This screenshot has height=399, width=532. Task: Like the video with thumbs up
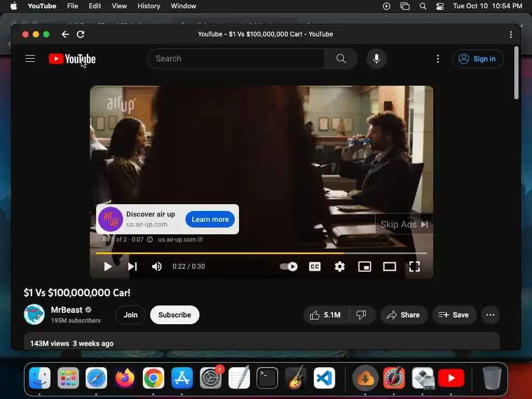(325, 315)
